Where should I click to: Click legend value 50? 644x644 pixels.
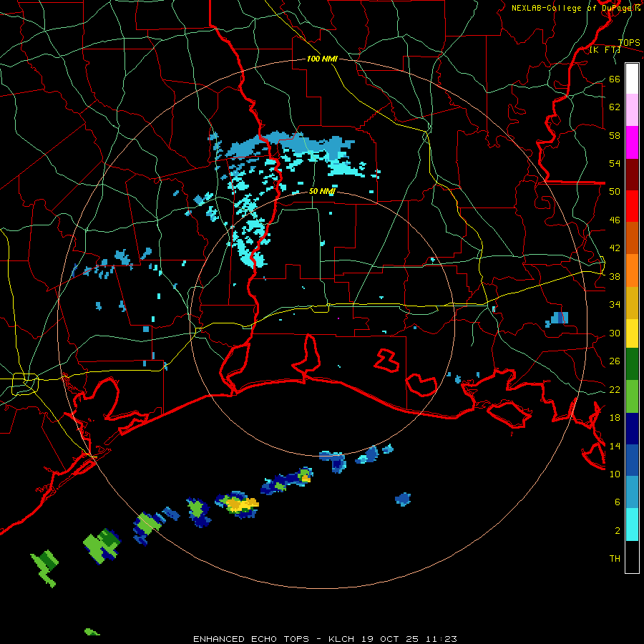click(615, 192)
